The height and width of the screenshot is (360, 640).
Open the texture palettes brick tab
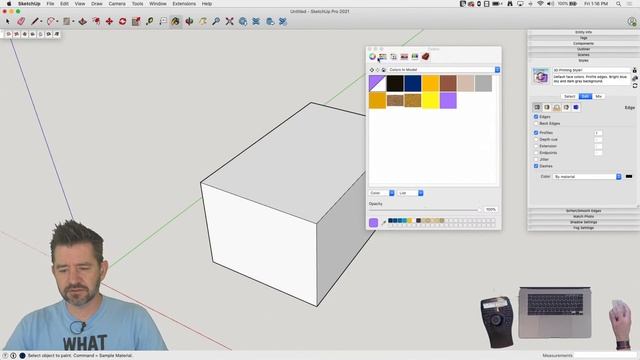pyautogui.click(x=425, y=57)
